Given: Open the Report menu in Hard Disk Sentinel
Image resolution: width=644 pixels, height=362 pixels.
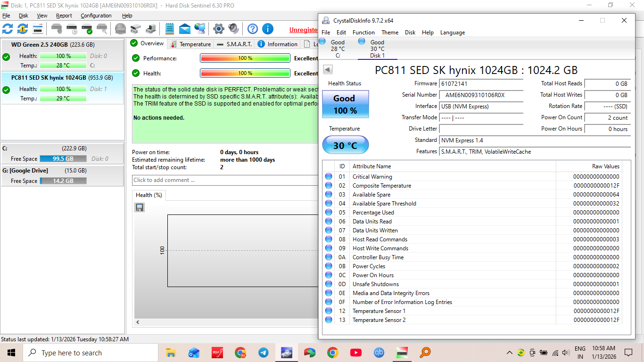Looking at the screenshot, I should (x=64, y=16).
